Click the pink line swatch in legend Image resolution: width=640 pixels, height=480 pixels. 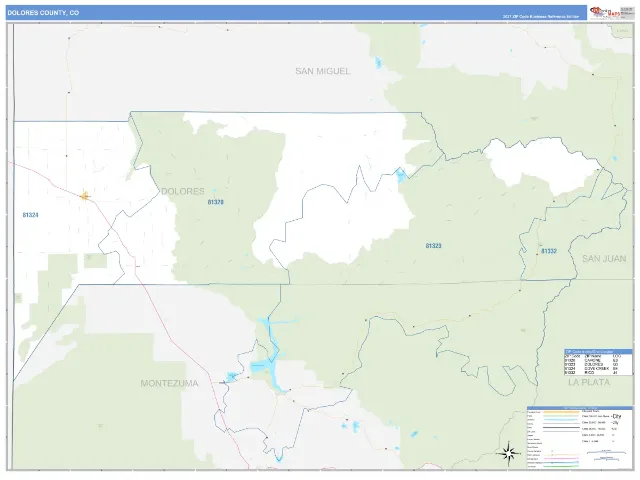[561, 458]
